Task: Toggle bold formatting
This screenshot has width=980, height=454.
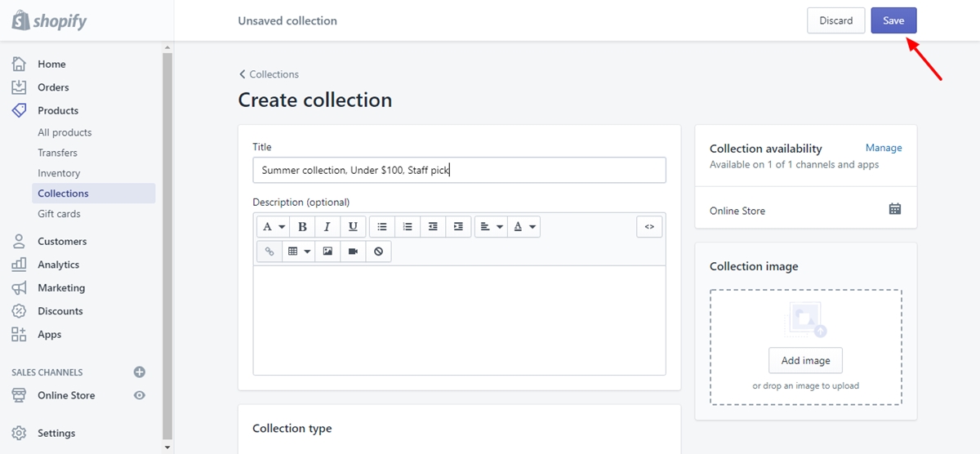Action: (302, 227)
